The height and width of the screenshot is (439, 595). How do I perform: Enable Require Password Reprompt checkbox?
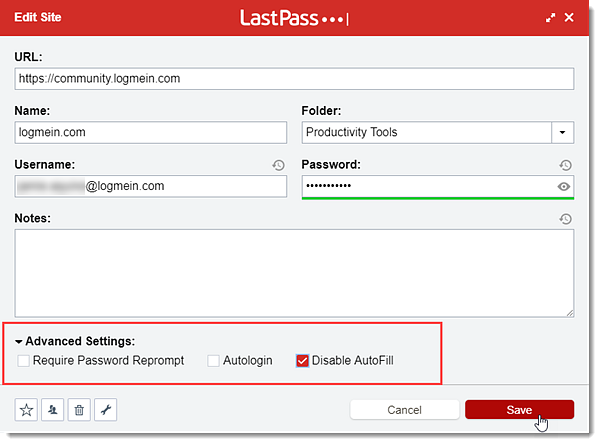click(24, 360)
